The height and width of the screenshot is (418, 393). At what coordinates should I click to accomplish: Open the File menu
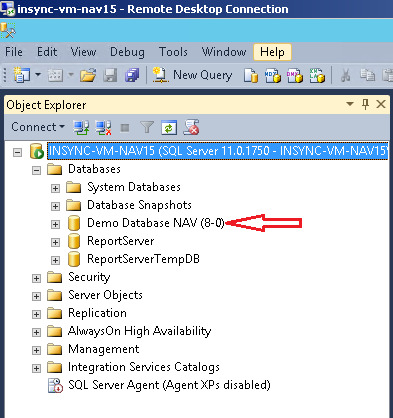pos(14,52)
